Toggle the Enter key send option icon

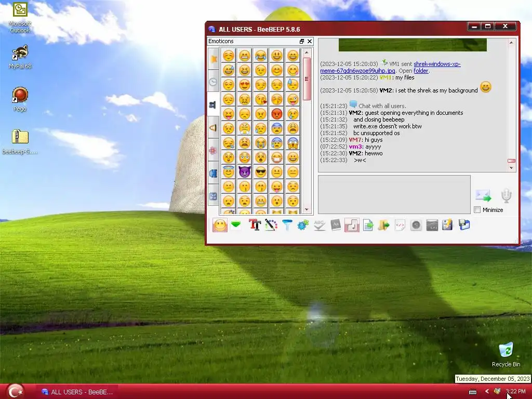click(352, 225)
